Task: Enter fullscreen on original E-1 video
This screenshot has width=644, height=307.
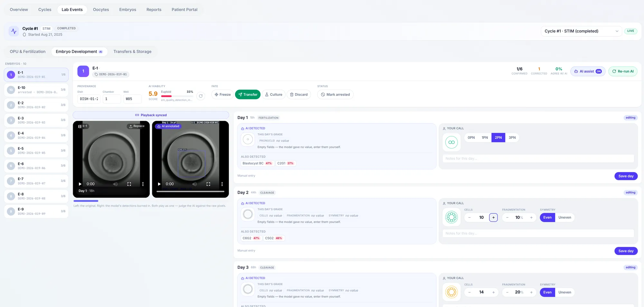Action: [129, 184]
